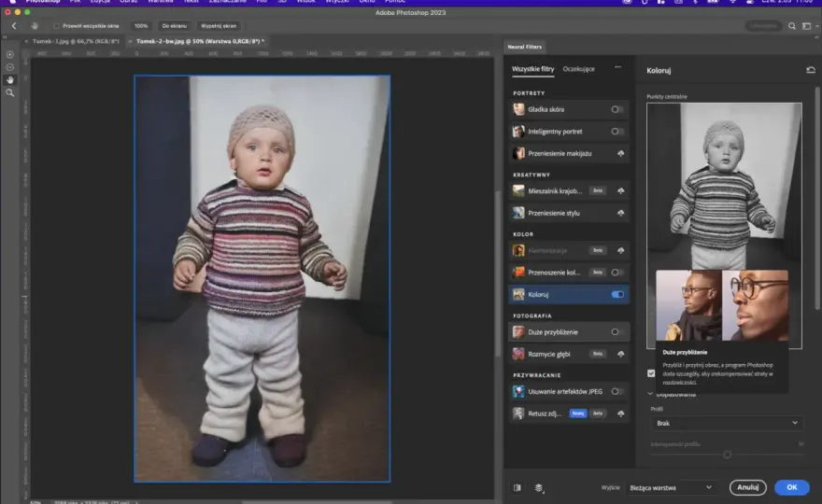Click the Neural Filters panel vertical scrollbar

pos(816,199)
